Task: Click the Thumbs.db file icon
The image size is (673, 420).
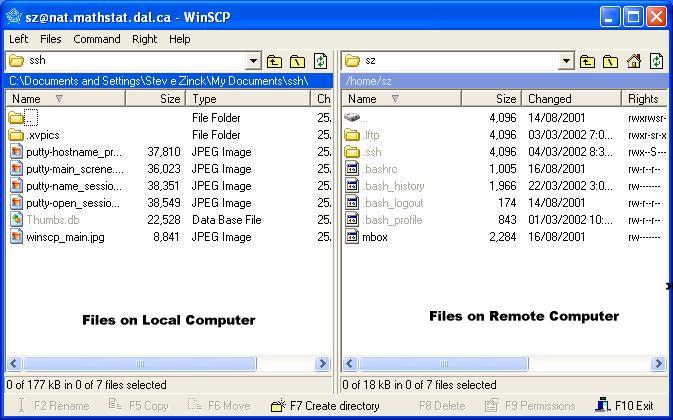Action: 16,220
